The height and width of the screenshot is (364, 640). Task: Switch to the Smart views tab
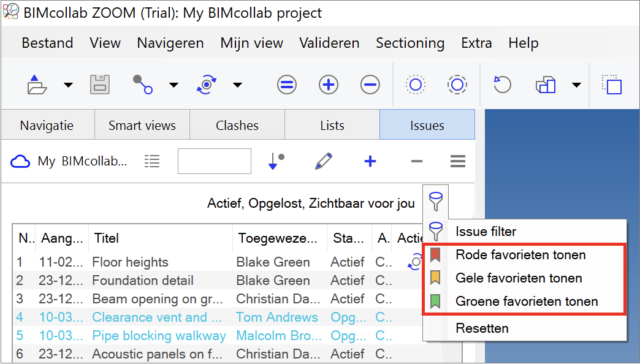click(x=142, y=125)
